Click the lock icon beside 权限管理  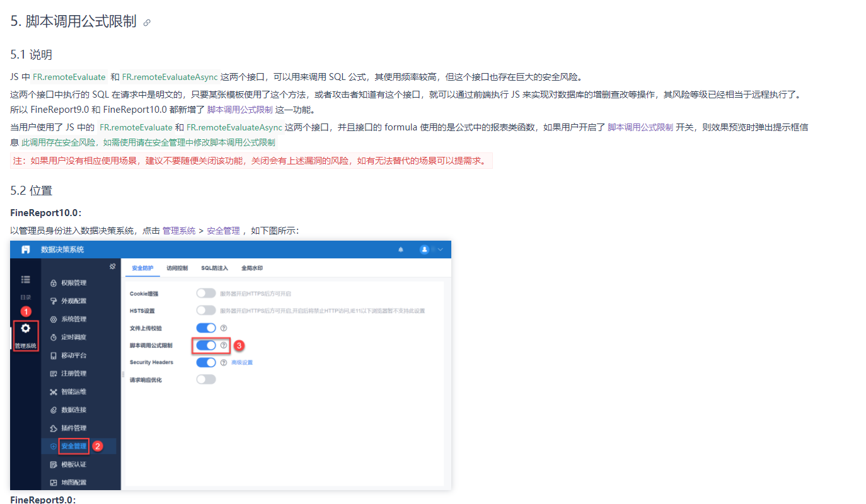point(54,283)
